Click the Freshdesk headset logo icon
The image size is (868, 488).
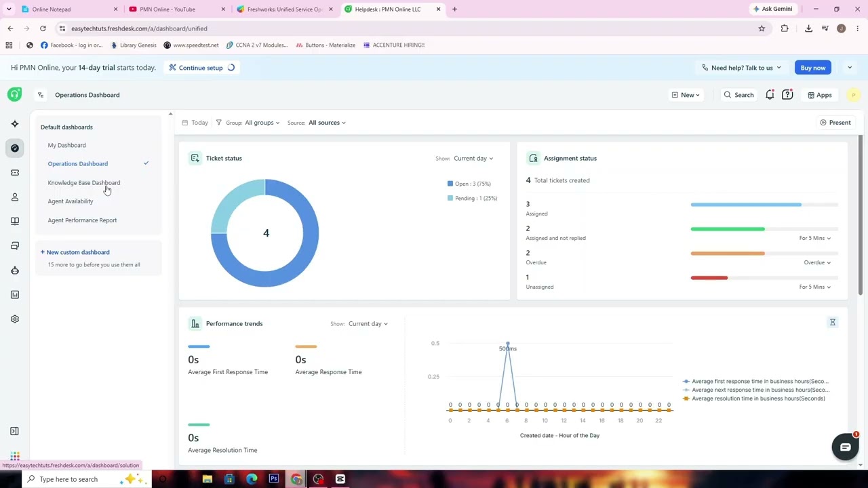[x=14, y=94]
